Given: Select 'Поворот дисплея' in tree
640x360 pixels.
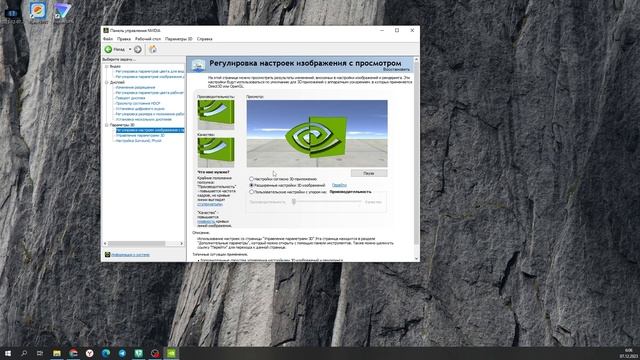Looking at the screenshot, I should pyautogui.click(x=130, y=98).
